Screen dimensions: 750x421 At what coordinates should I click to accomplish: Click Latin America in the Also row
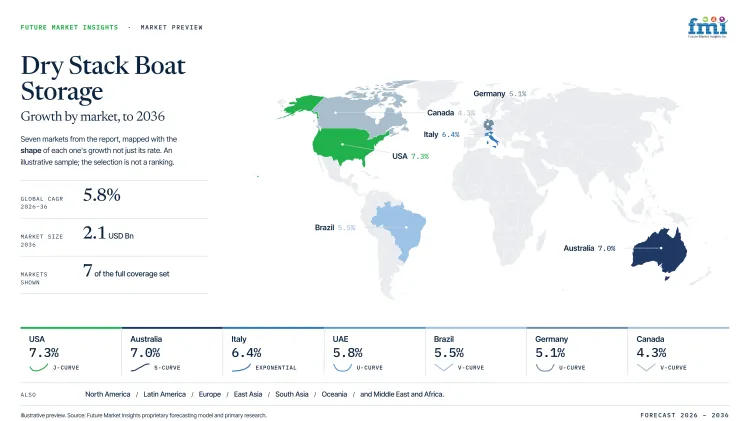tap(165, 394)
